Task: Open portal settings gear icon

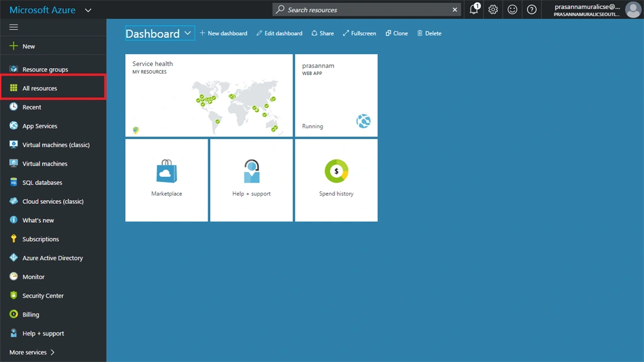Action: 493,9
